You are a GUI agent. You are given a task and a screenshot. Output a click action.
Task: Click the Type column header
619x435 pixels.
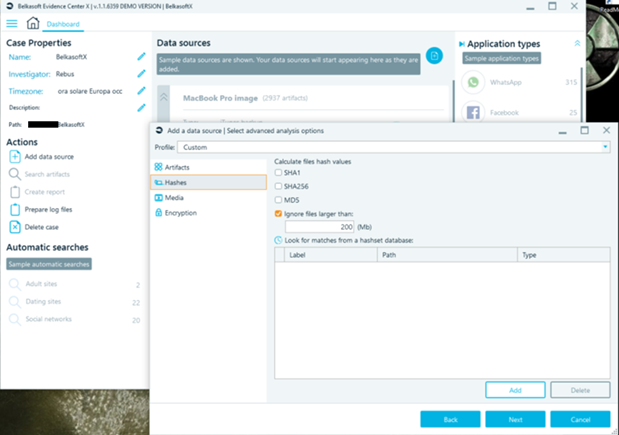coord(564,255)
